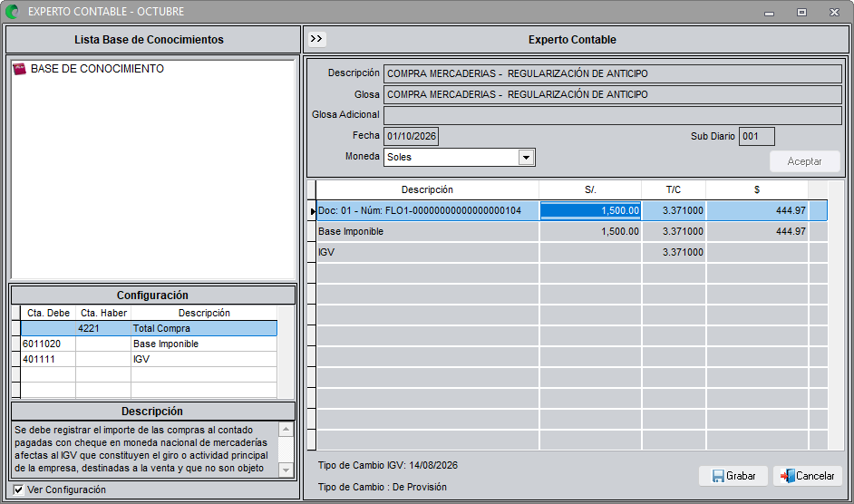Click the T/C column header
The width and height of the screenshot is (854, 504).
click(x=674, y=189)
